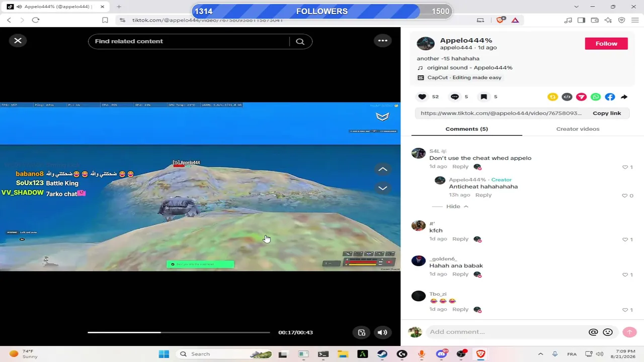Switch to the Creator videos tab

(x=578, y=129)
